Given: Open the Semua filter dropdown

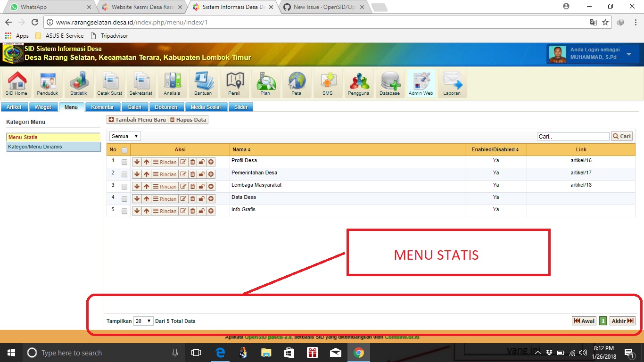Looking at the screenshot, I should pos(125,136).
